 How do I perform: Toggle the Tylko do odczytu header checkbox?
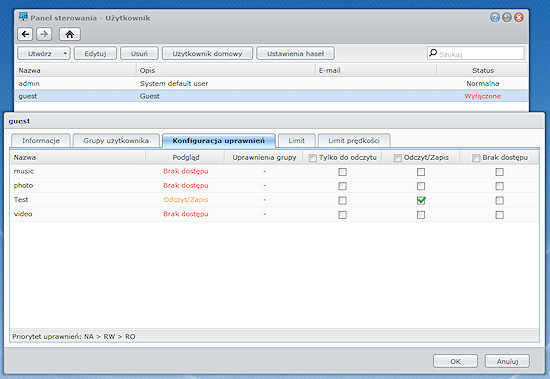[x=313, y=158]
